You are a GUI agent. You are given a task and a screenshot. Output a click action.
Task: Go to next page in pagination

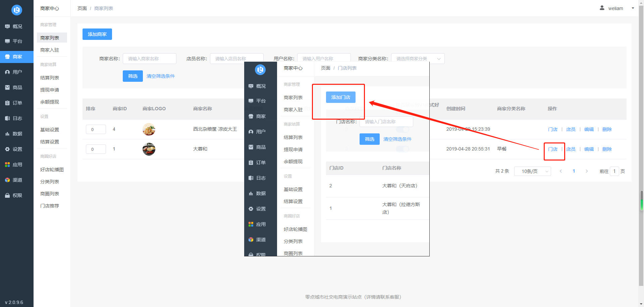point(587,171)
